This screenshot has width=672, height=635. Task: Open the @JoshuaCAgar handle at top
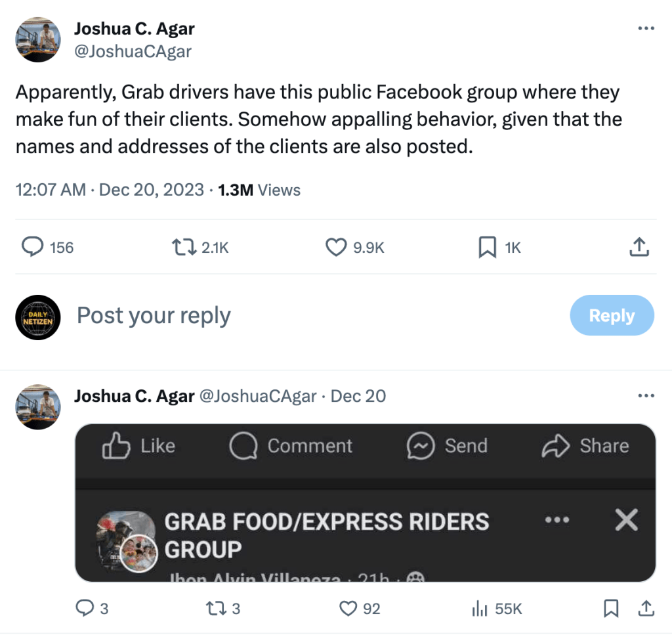tap(133, 51)
